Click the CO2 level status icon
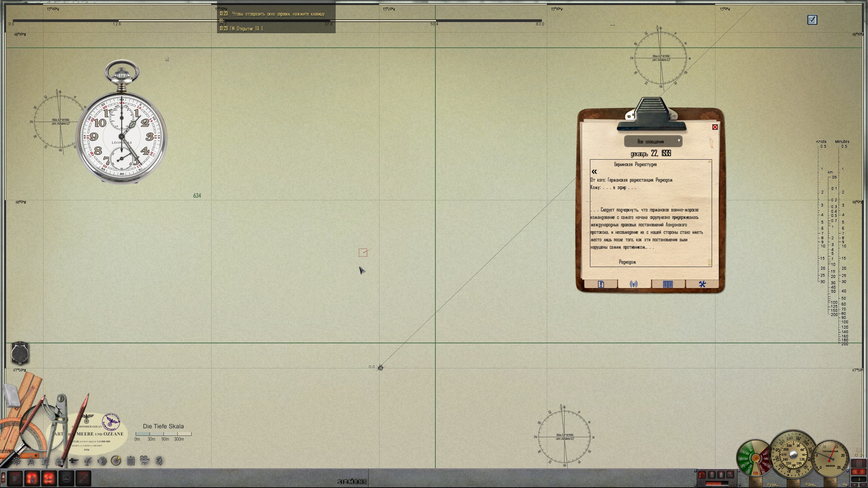 coord(730,475)
